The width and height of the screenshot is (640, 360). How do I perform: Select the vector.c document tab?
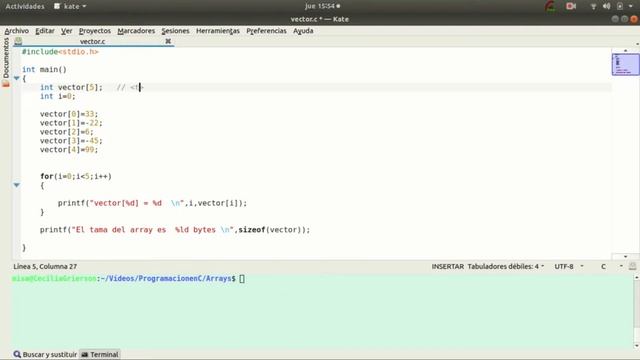93,41
